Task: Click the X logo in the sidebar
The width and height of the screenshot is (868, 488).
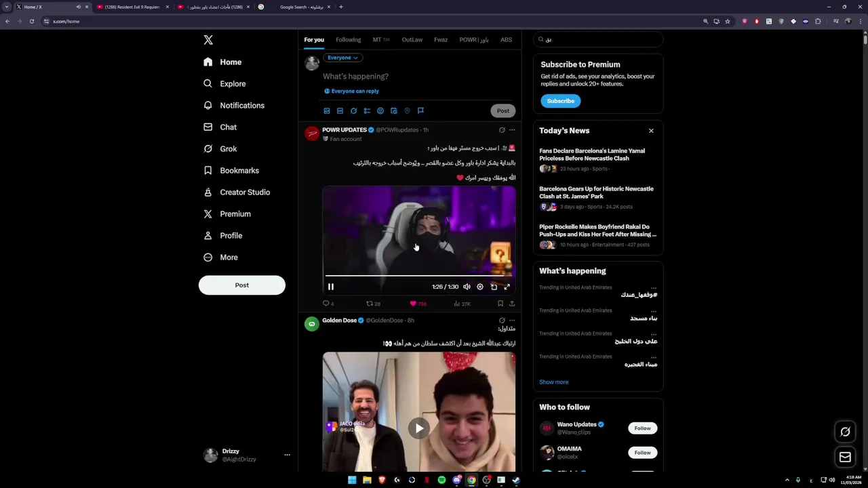Action: pos(208,40)
